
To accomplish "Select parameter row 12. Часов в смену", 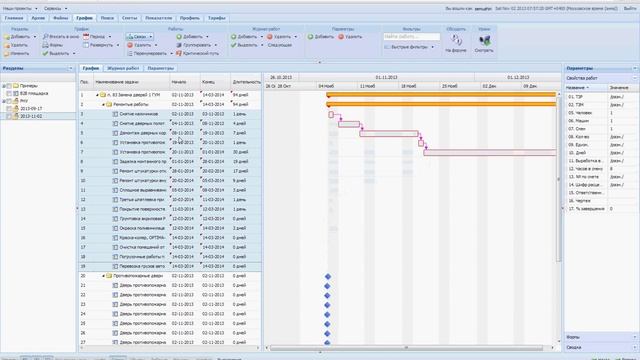I will pyautogui.click(x=600, y=169).
